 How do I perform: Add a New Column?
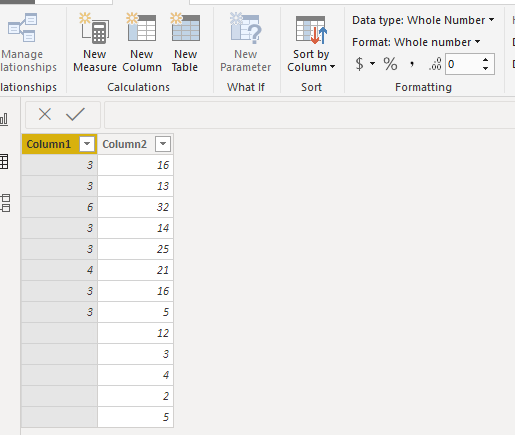(142, 43)
